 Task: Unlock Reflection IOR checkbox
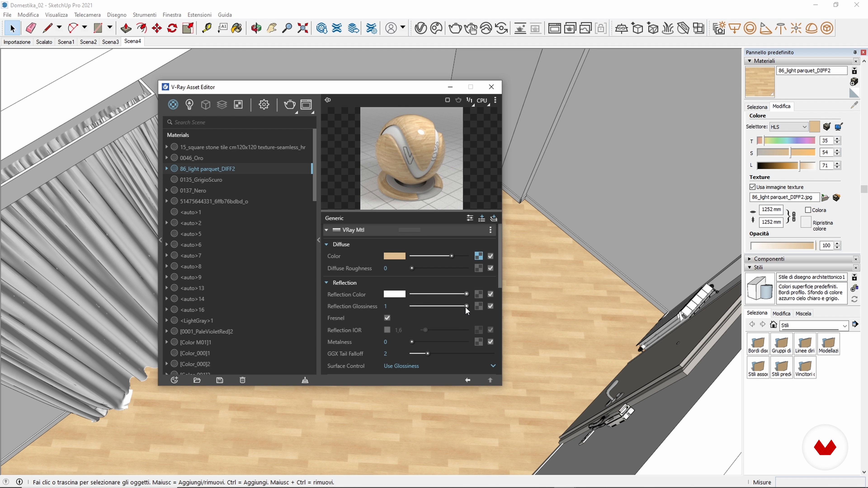coord(387,330)
